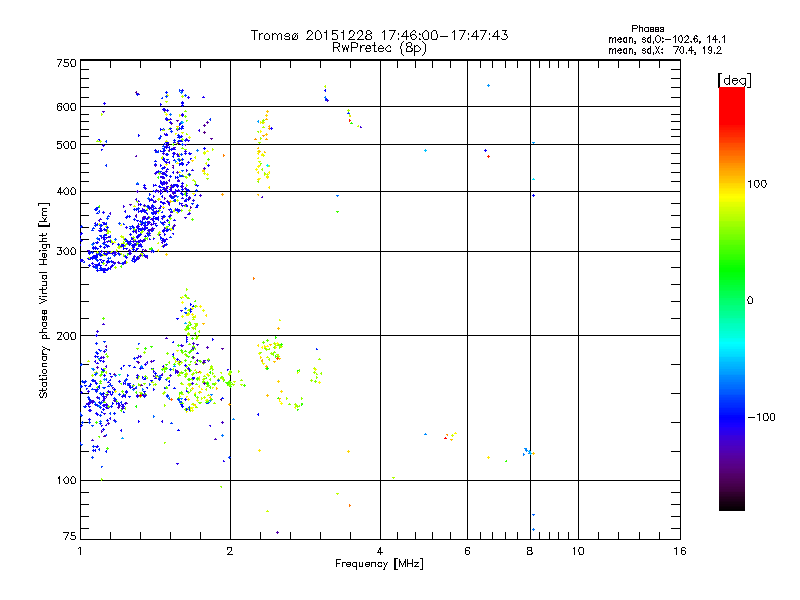This screenshot has height=600, width=800.
Task: Click the '500' y-axis tick label
Action: [x=66, y=145]
